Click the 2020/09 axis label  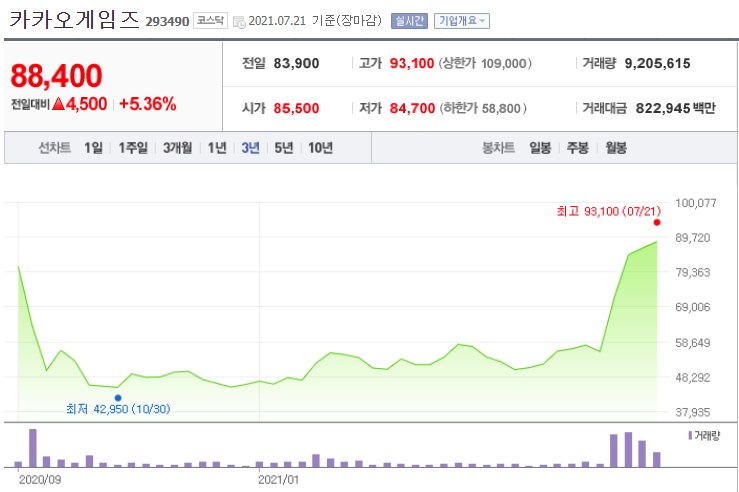[x=40, y=480]
